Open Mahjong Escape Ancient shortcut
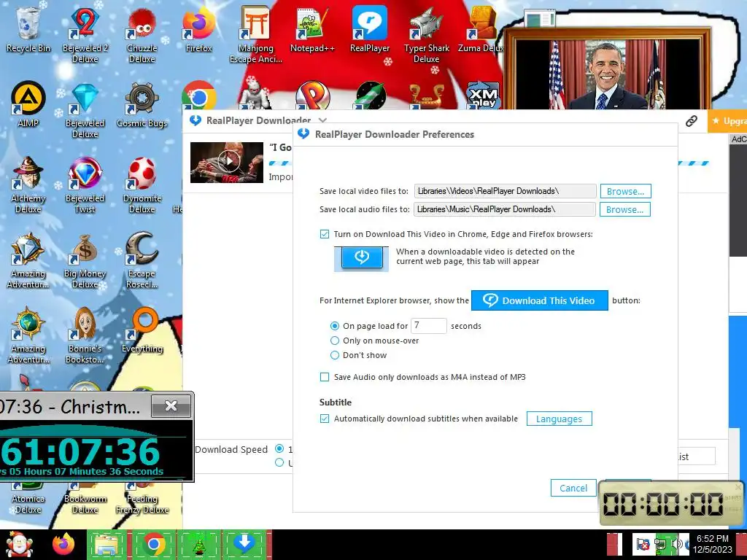Image resolution: width=747 pixels, height=560 pixels. pyautogui.click(x=256, y=34)
